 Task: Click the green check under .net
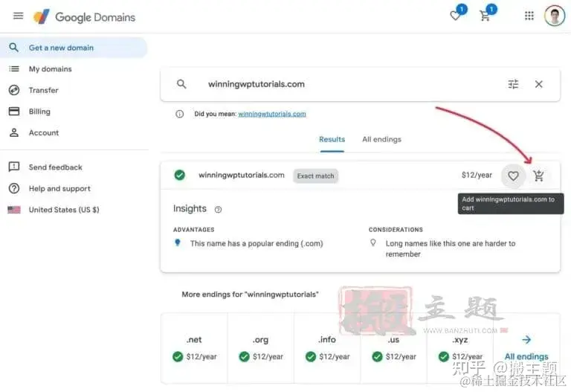[x=178, y=356]
